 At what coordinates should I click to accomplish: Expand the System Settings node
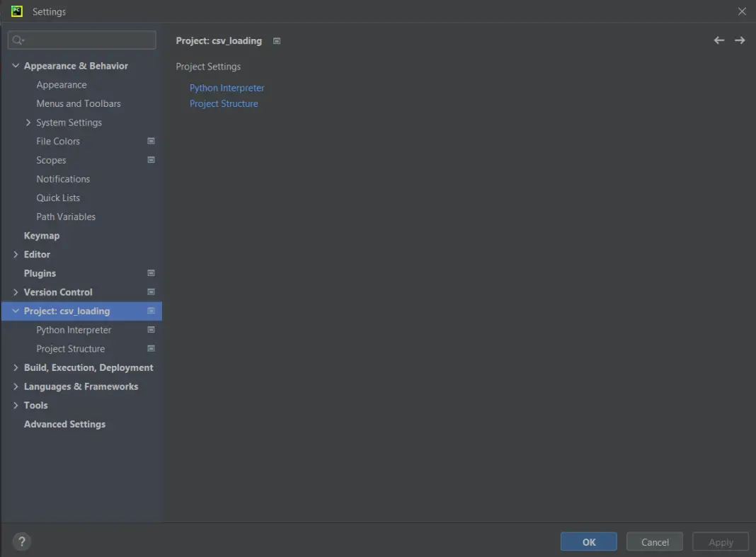pos(28,122)
